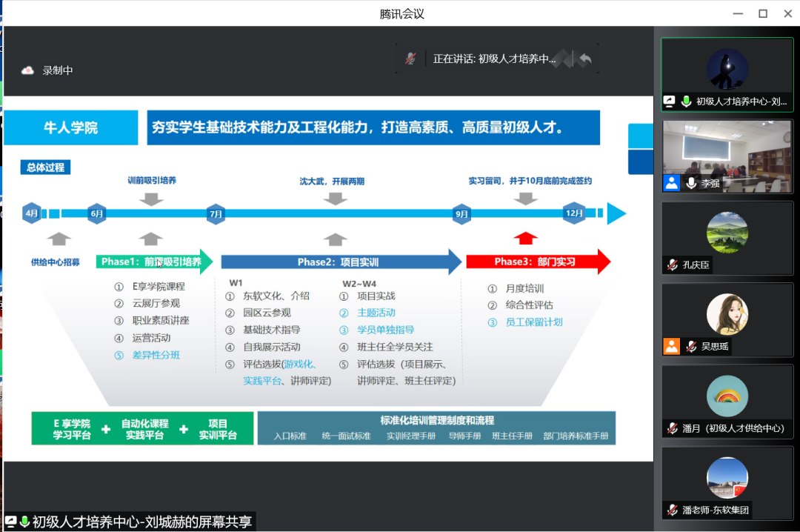This screenshot has height=532, width=800.
Task: Click the 正在讲话 speaker name label
Action: pyautogui.click(x=494, y=59)
